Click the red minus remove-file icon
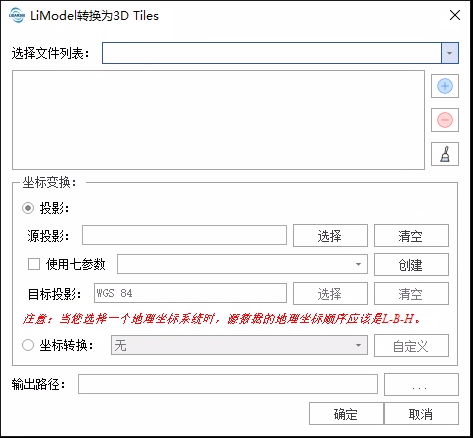This screenshot has width=473, height=438. [445, 120]
